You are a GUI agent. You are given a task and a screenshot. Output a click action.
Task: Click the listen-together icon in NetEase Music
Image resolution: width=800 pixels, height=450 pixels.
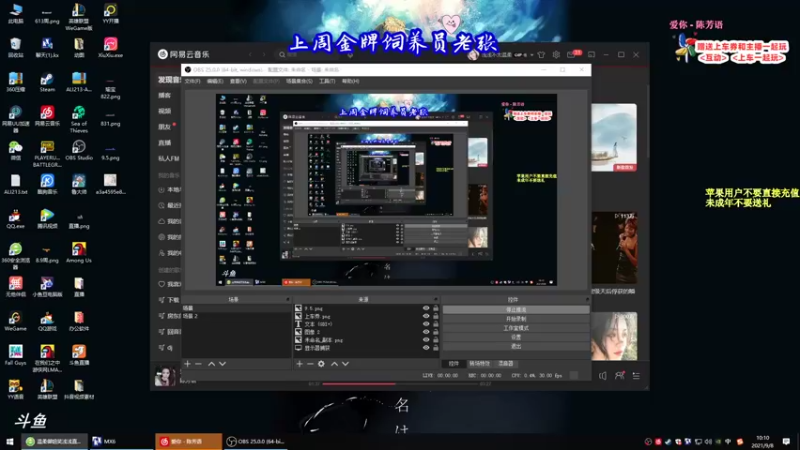click(619, 376)
